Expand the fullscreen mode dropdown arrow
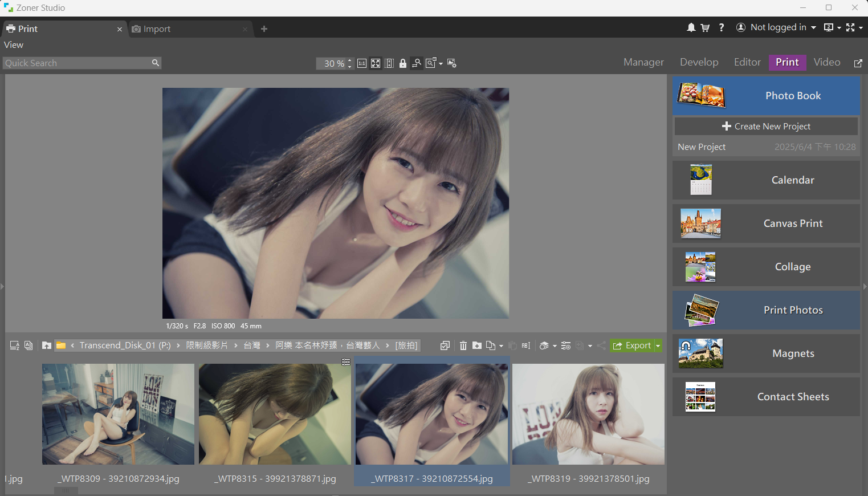This screenshot has height=496, width=868. (x=861, y=28)
